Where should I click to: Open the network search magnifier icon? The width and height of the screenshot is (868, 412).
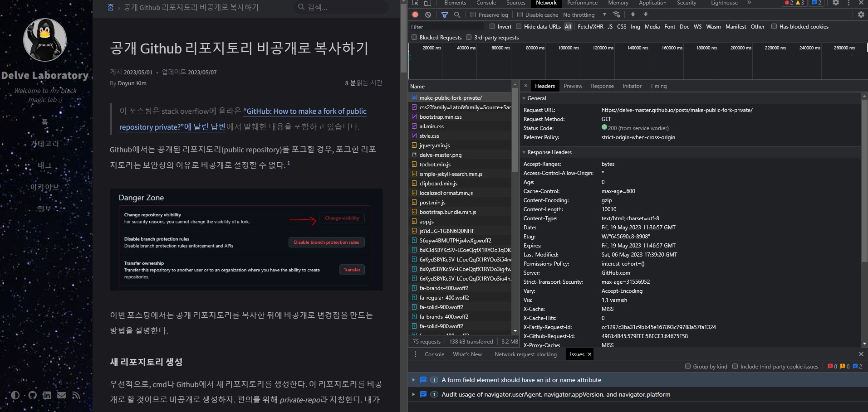pos(457,15)
